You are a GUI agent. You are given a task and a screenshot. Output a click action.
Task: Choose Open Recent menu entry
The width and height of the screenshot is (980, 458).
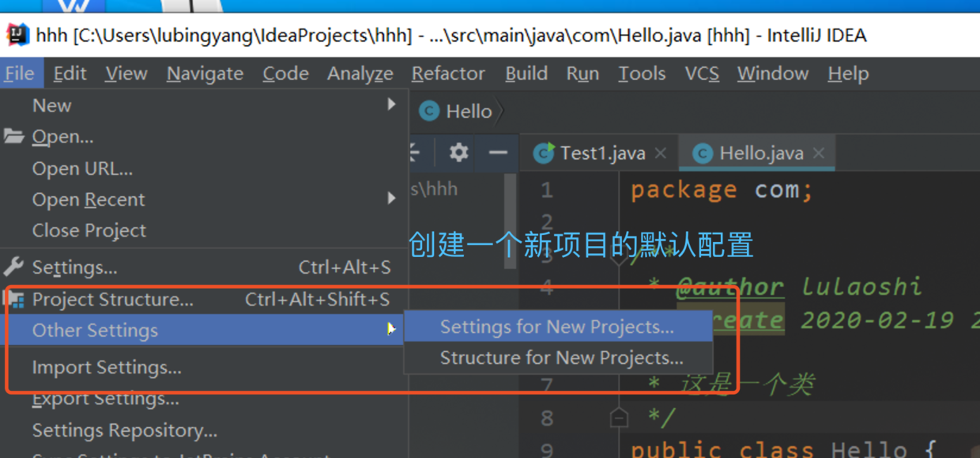pyautogui.click(x=204, y=199)
